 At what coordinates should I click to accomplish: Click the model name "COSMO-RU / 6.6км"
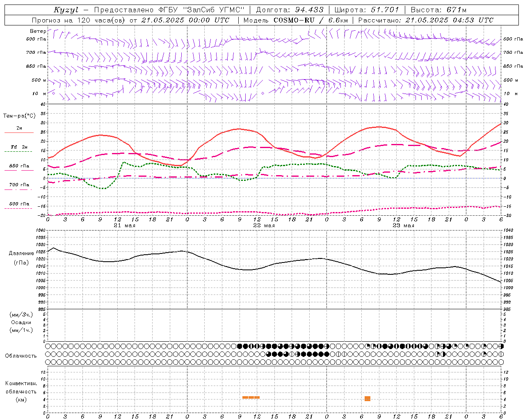(310, 20)
